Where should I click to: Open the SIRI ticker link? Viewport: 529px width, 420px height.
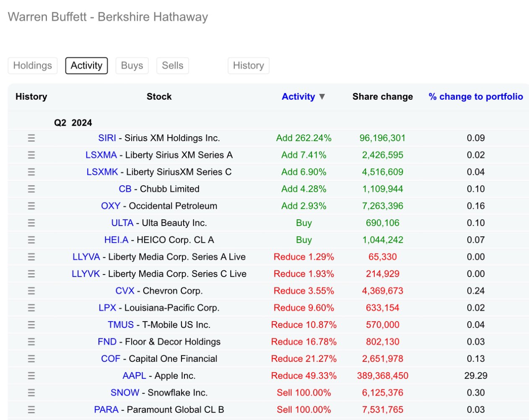coord(107,138)
